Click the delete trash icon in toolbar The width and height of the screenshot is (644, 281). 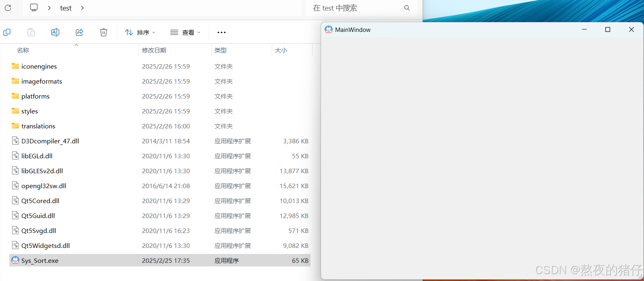coord(104,32)
